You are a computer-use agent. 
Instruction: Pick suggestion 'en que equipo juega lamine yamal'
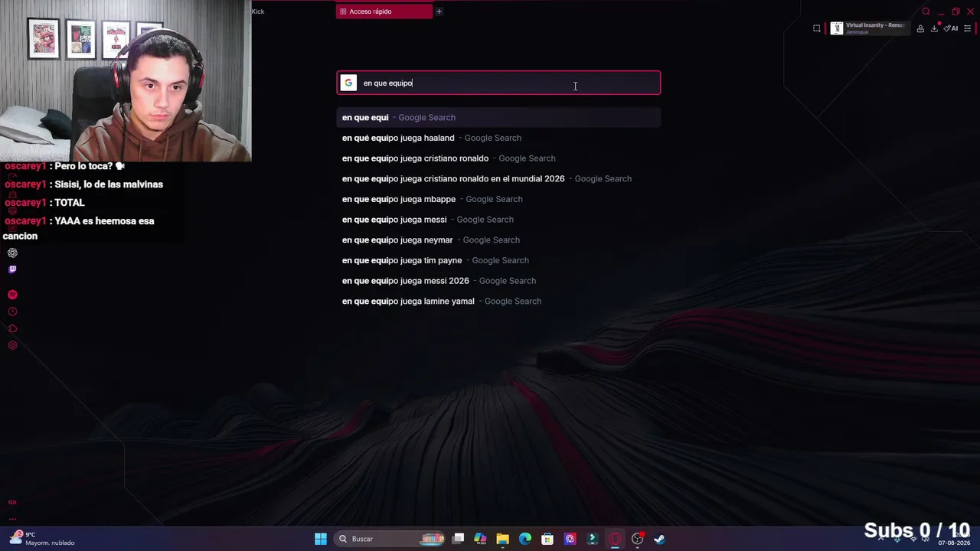[498, 301]
